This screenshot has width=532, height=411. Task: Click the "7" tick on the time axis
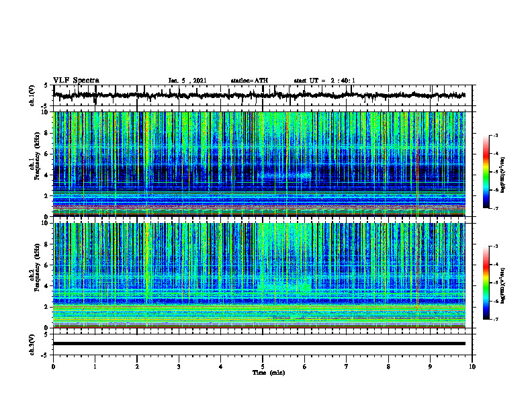(x=347, y=367)
